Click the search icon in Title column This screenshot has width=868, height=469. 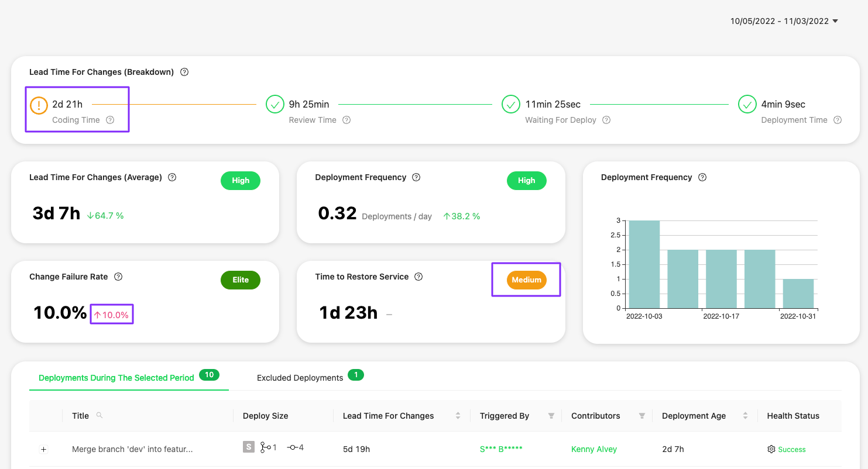coord(100,415)
